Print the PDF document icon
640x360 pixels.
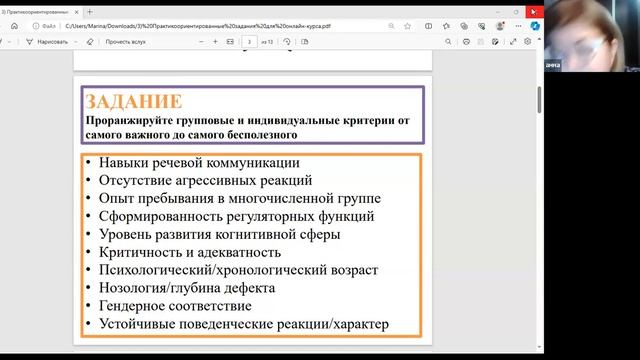pos(466,42)
